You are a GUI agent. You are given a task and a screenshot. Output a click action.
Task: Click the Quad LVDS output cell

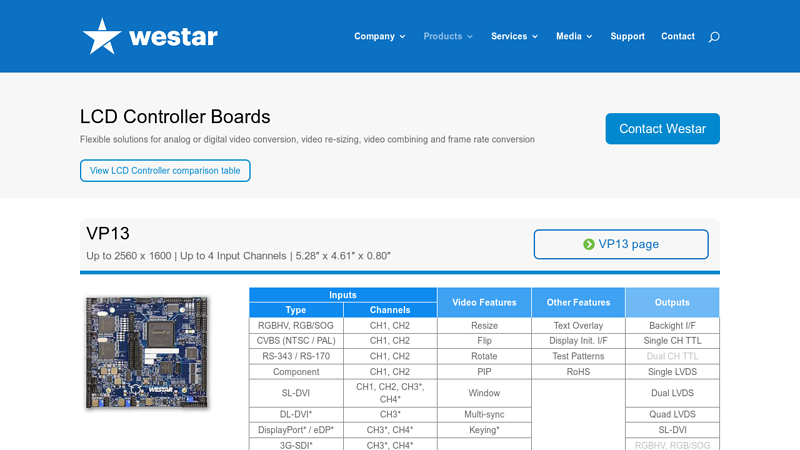coord(672,414)
